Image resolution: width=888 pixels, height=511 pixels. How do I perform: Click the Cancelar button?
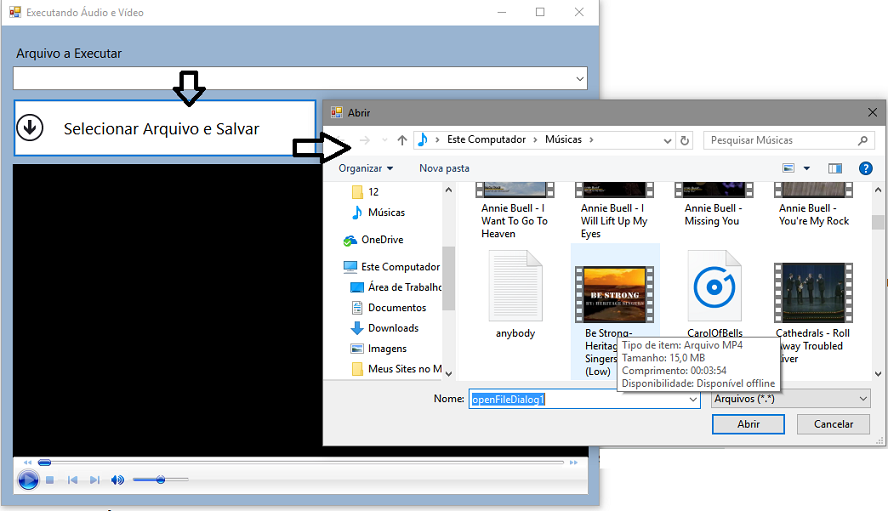tap(833, 424)
